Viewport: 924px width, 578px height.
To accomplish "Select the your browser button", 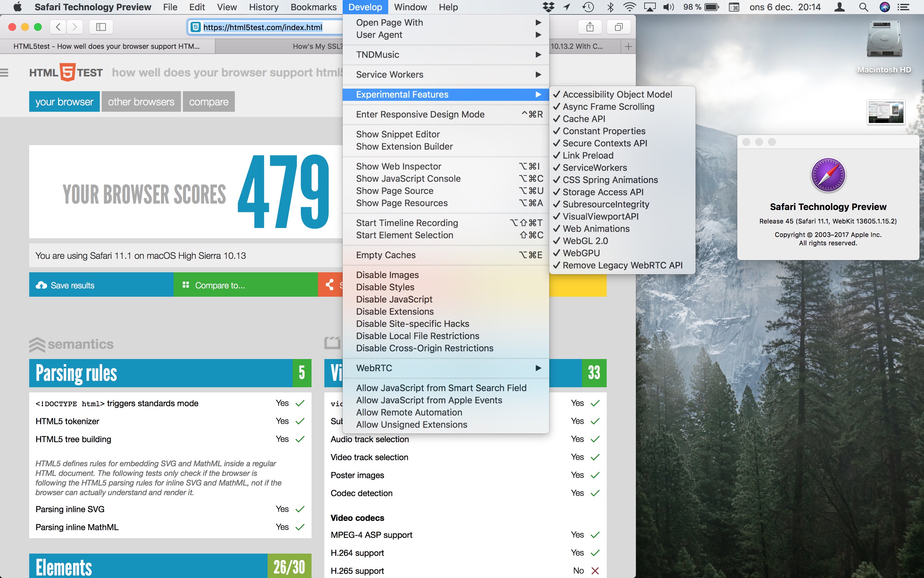I will coord(64,102).
